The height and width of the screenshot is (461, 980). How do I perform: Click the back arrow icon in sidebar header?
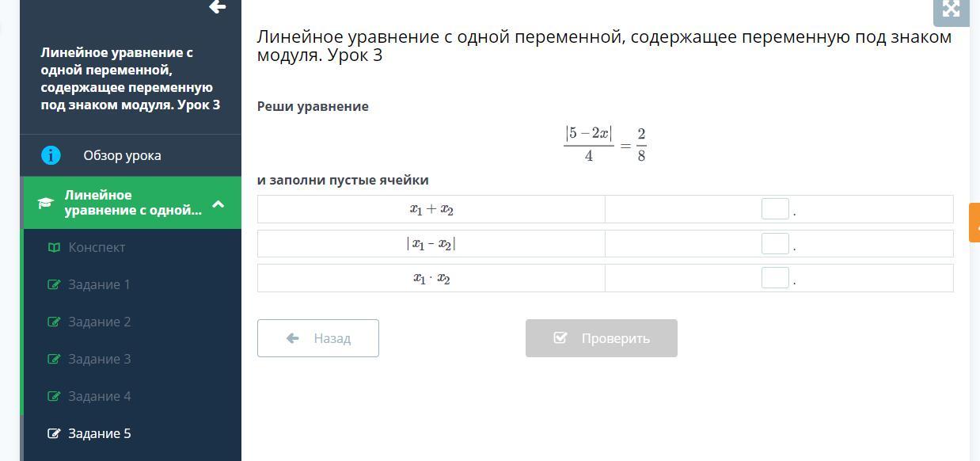[x=218, y=7]
